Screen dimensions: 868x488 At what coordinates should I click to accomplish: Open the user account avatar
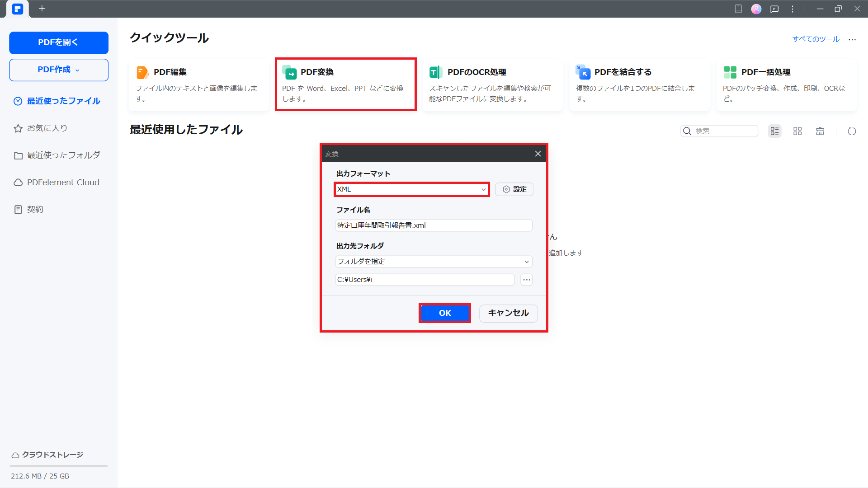pos(756,9)
